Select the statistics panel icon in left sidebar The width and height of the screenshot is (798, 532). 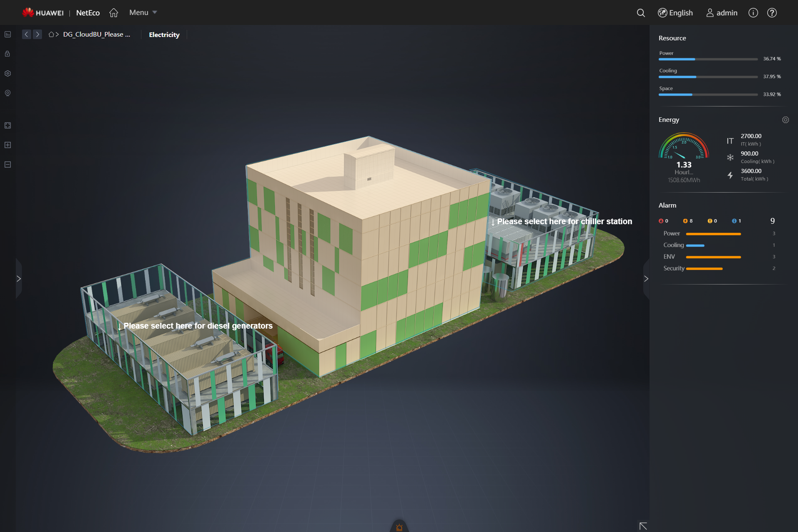point(7,34)
